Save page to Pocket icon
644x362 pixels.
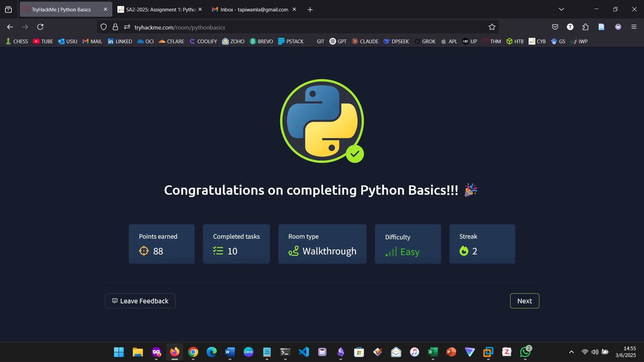(555, 27)
